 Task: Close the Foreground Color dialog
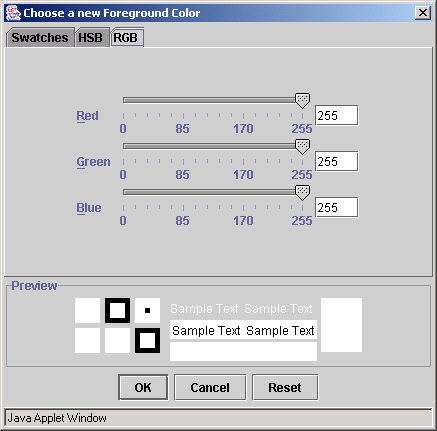(423, 13)
